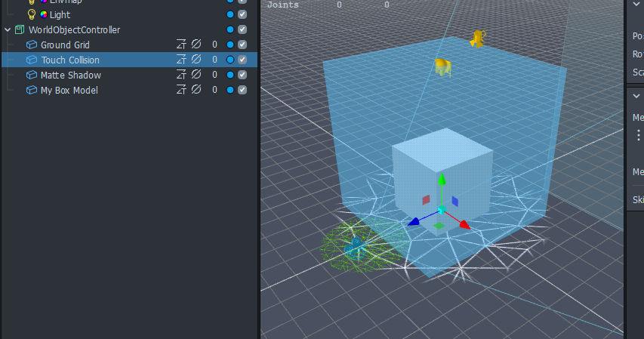Click the Light color wheel icon
The image size is (644, 339).
pyautogui.click(x=44, y=15)
